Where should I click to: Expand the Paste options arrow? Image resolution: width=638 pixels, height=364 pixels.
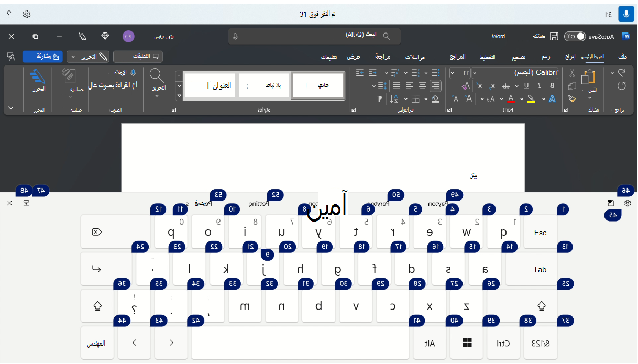[589, 97]
